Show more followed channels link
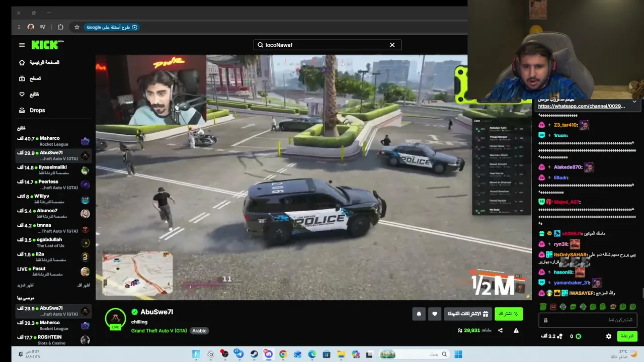This screenshot has width=644, height=362. click(x=25, y=286)
